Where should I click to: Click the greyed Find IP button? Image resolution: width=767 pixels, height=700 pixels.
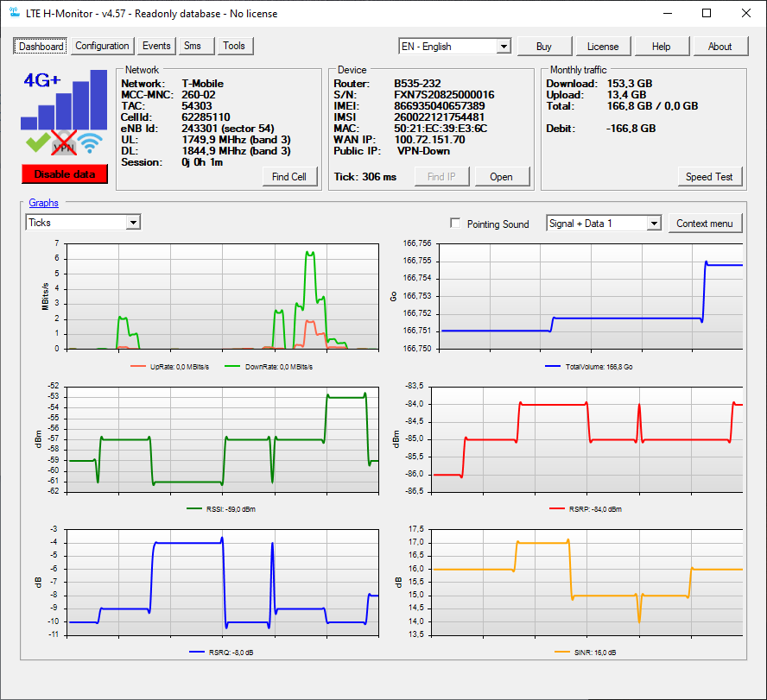(x=441, y=177)
